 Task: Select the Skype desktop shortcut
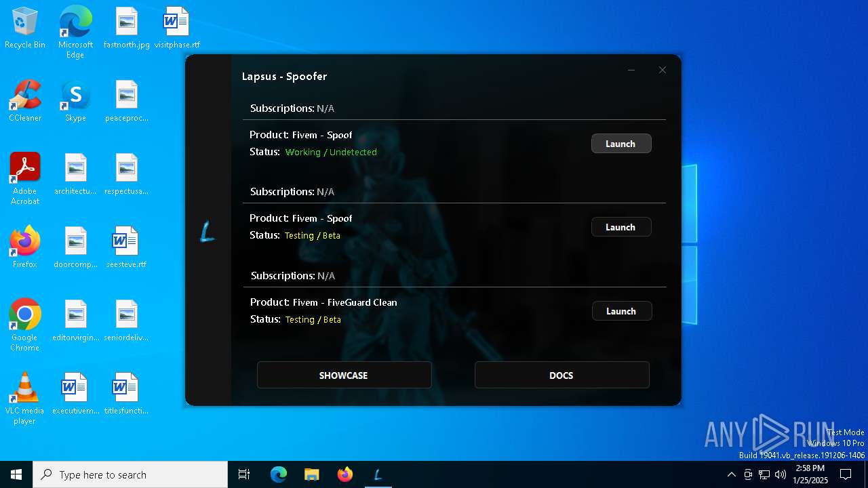75,102
